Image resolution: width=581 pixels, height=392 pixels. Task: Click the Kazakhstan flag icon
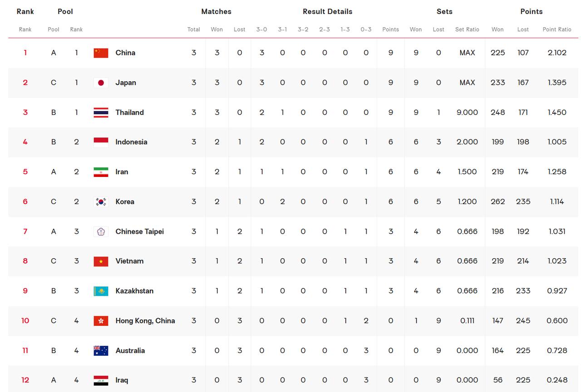[x=101, y=291]
